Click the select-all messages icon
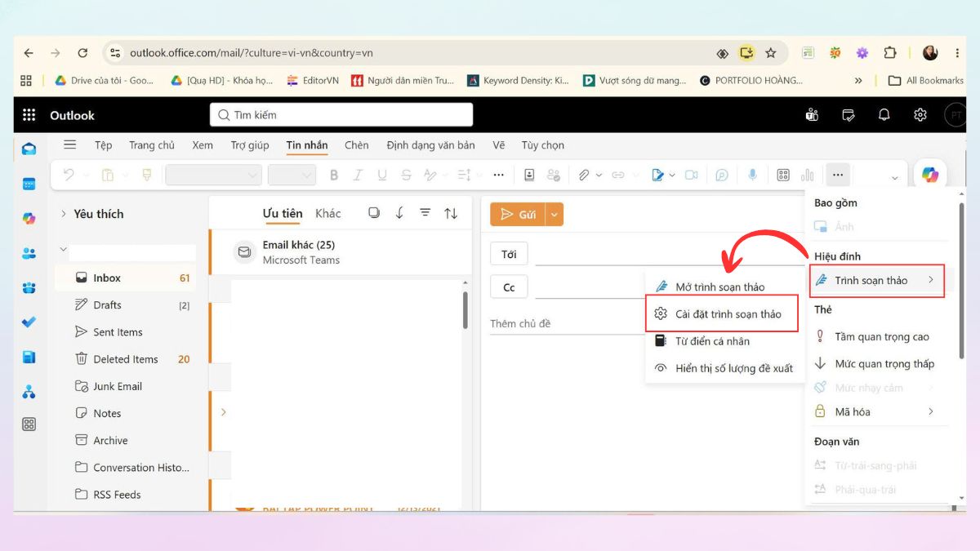Image resolution: width=980 pixels, height=551 pixels. 374,213
